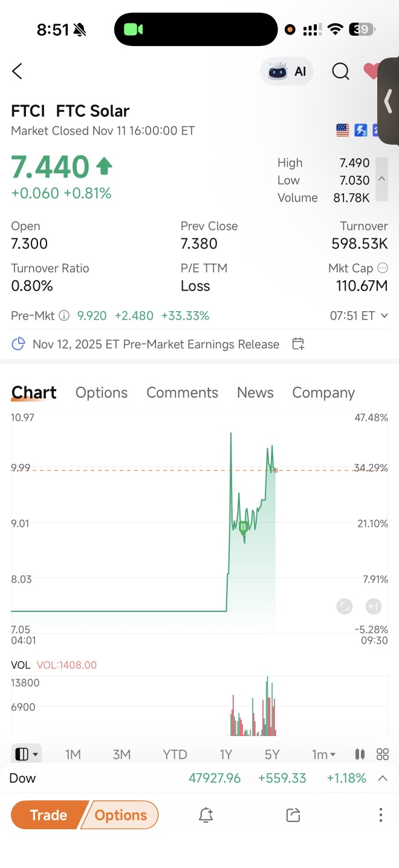Switch to the News tab
Image resolution: width=399 pixels, height=868 pixels.
255,393
